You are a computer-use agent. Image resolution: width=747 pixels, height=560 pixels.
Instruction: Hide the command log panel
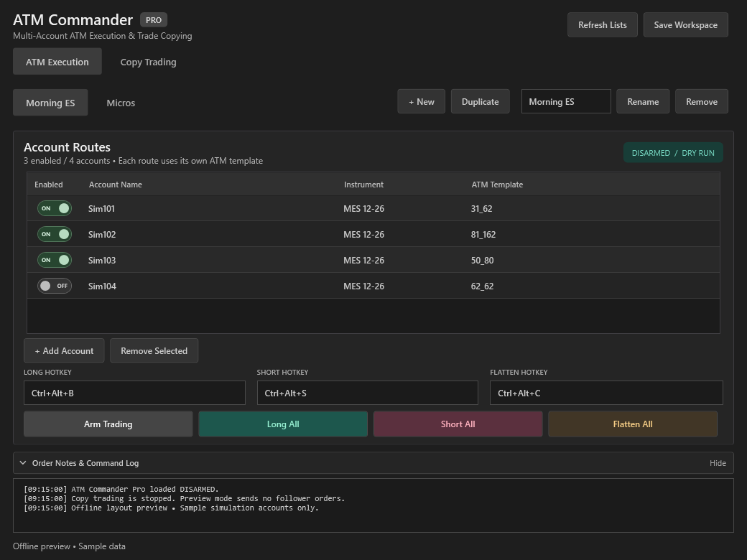tap(718, 463)
